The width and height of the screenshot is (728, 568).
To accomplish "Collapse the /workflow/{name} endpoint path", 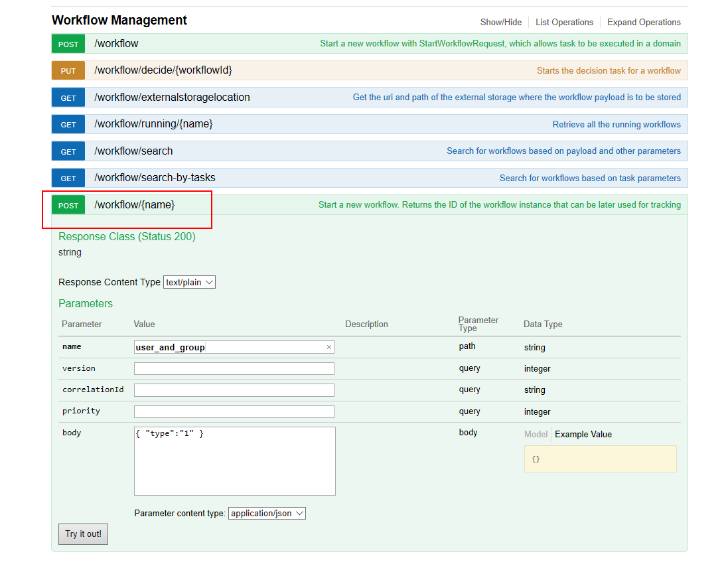I will pos(134,204).
